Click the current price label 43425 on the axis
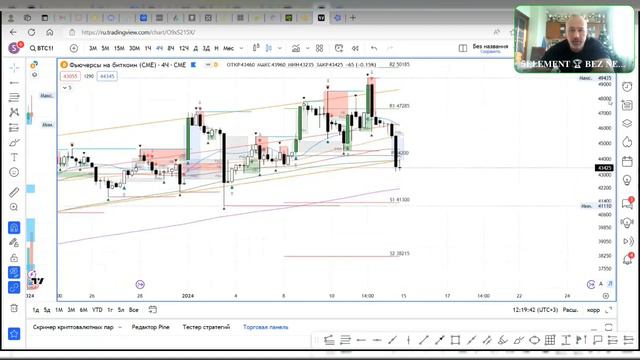 [x=604, y=168]
